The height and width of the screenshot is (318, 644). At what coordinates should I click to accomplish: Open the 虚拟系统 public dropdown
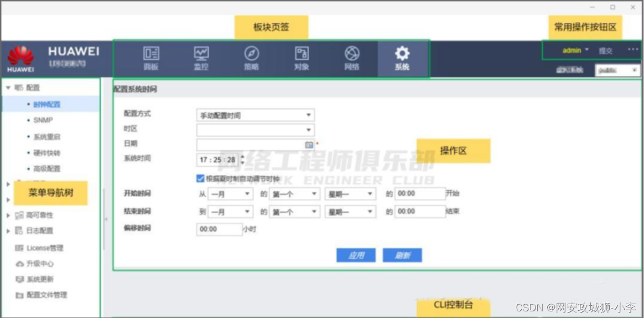pyautogui.click(x=617, y=70)
